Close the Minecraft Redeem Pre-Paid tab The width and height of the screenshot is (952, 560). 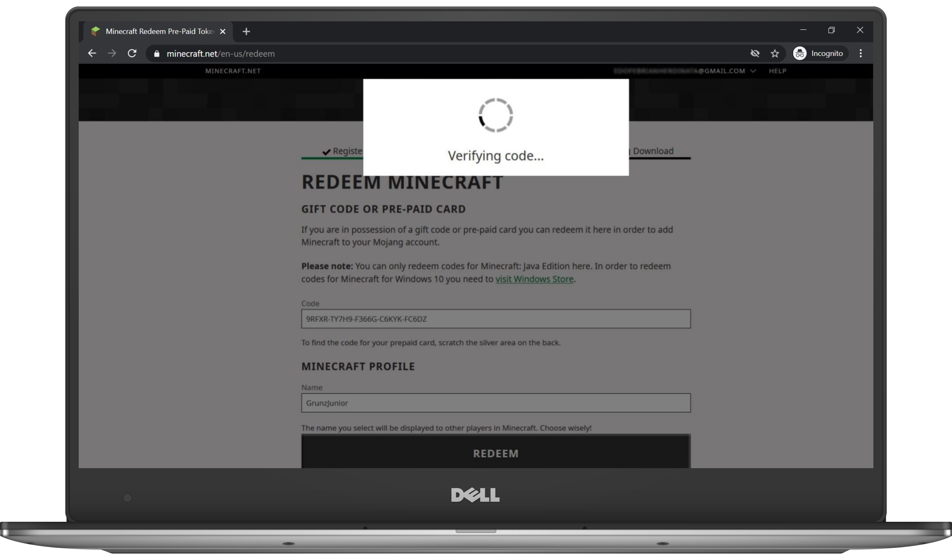222,31
